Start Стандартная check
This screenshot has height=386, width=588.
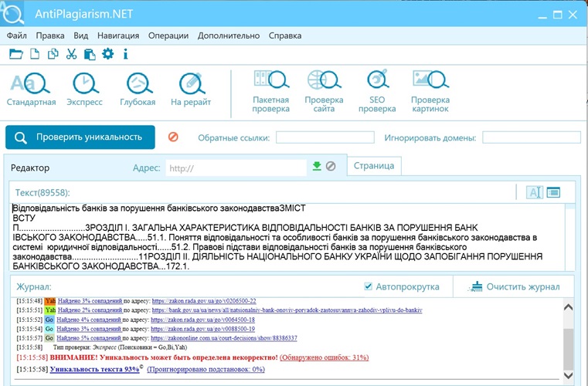(31, 90)
